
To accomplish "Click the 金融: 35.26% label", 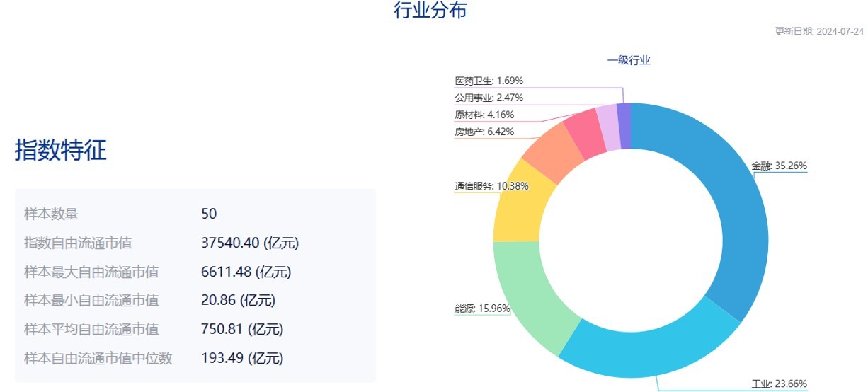I will pyautogui.click(x=779, y=166).
